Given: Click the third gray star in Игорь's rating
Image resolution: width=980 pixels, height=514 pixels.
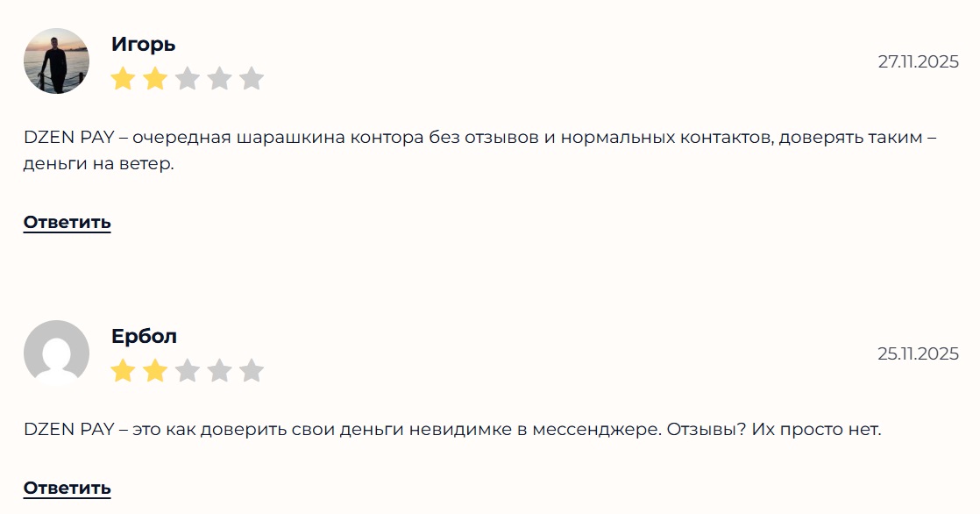Looking at the screenshot, I should point(186,77).
